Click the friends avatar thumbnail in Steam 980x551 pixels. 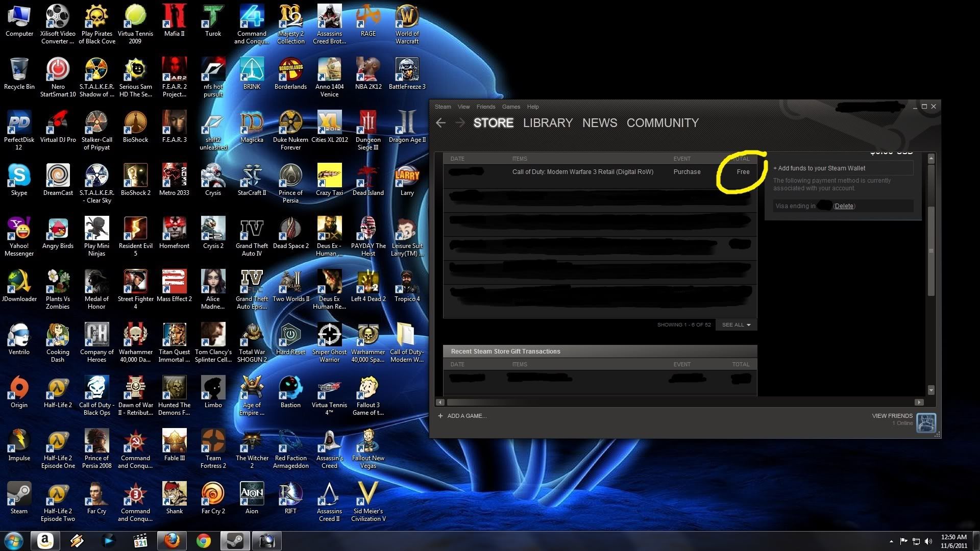coord(926,422)
